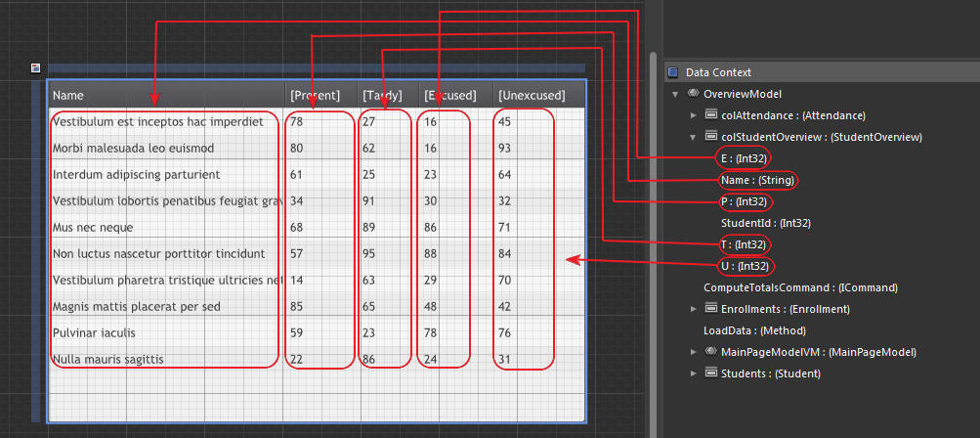This screenshot has width=980, height=438.
Task: Click row 'Vestibulum est inceptos hac imperdiet'
Action: click(x=317, y=121)
